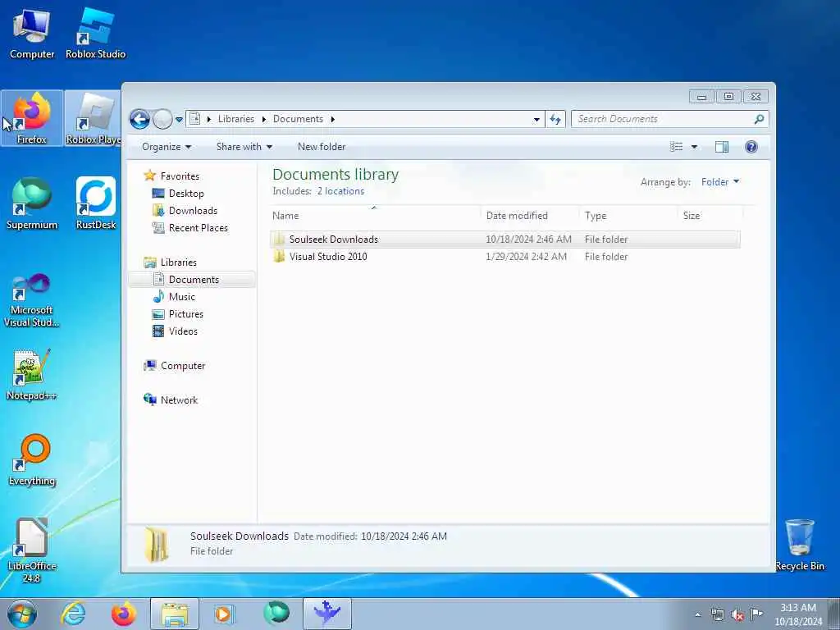Expand the arrow after Libraries breadcrumb
This screenshot has height=630, width=840.
coord(263,120)
